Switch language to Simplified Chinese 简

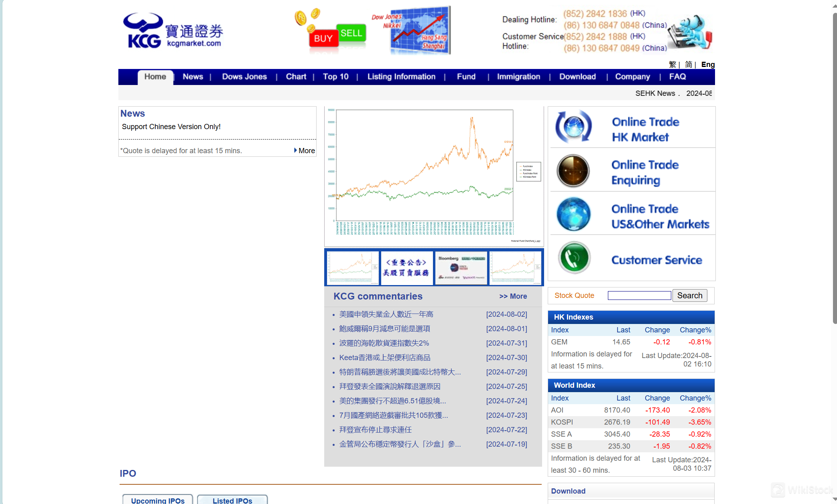click(x=689, y=65)
